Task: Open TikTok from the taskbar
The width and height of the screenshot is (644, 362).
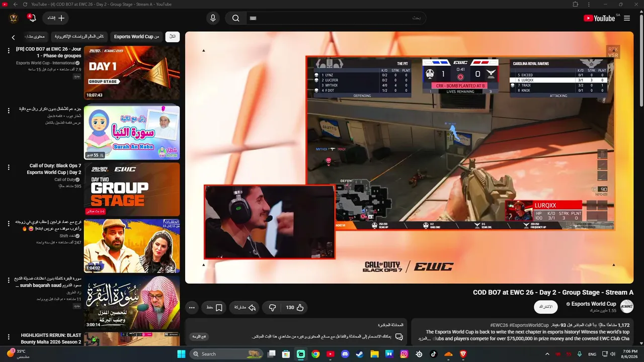Action: tap(434, 354)
